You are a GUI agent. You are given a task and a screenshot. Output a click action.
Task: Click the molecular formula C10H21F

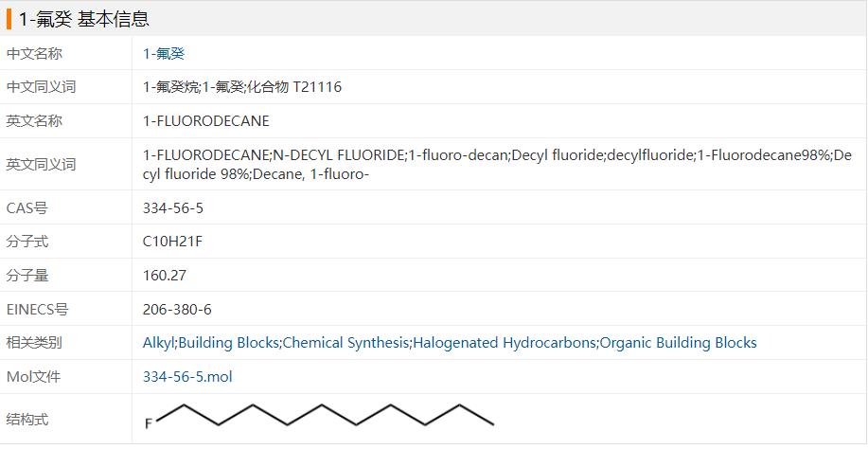coord(173,242)
